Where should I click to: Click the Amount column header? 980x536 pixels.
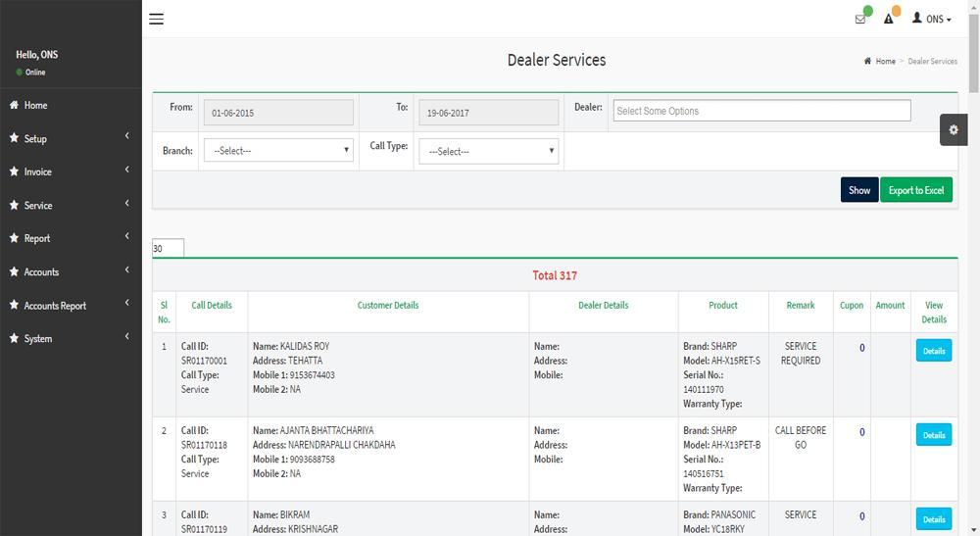pyautogui.click(x=890, y=306)
